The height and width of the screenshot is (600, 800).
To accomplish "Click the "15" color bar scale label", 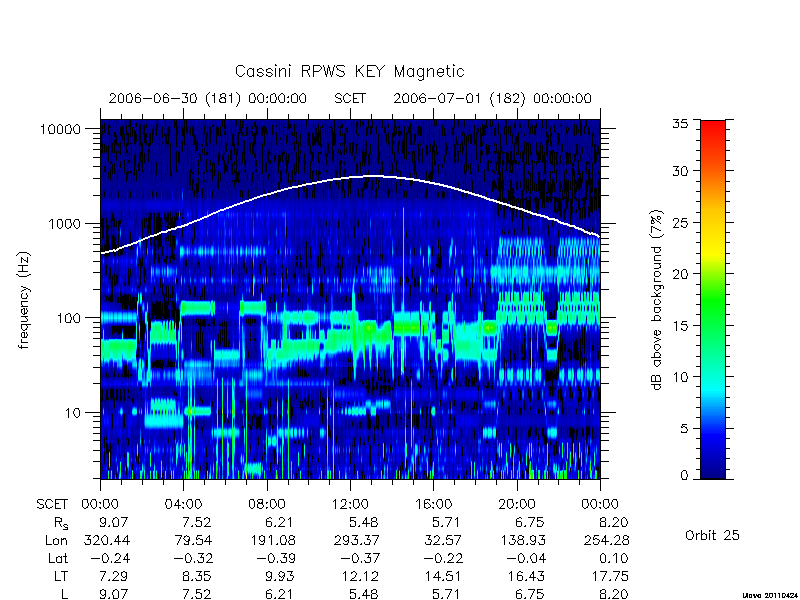I will pos(680,326).
